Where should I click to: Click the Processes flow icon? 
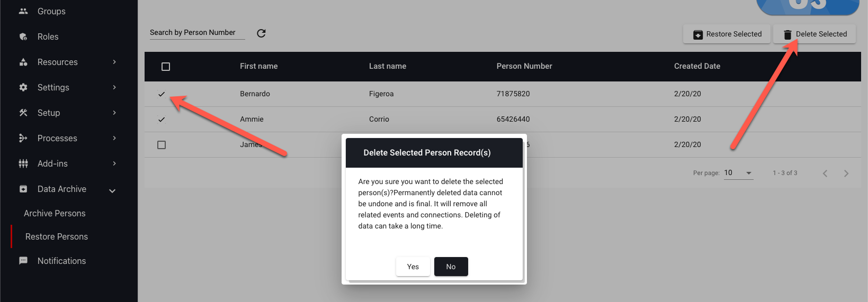click(23, 138)
